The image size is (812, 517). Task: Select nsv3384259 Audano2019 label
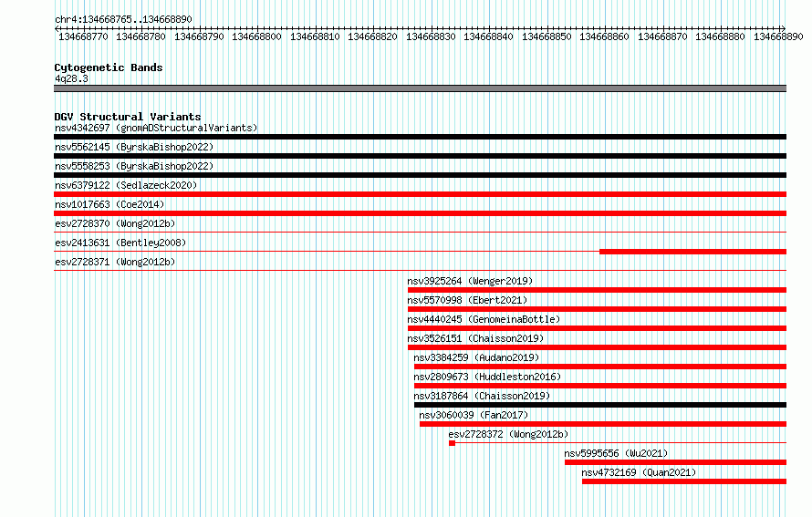pyautogui.click(x=476, y=357)
